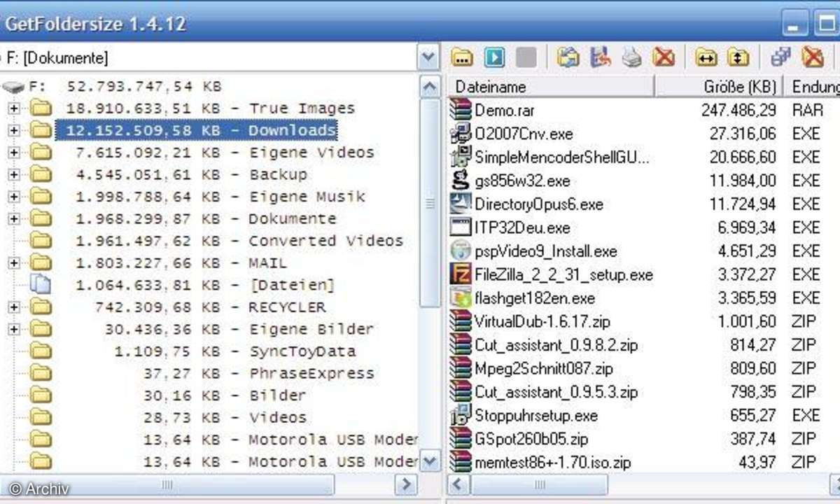Open the F: [Dokumente] path dropdown
The height and width of the screenshot is (504, 840).
[428, 57]
